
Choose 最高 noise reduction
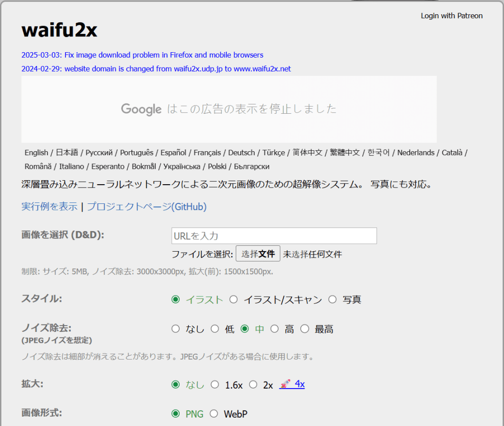click(x=305, y=329)
